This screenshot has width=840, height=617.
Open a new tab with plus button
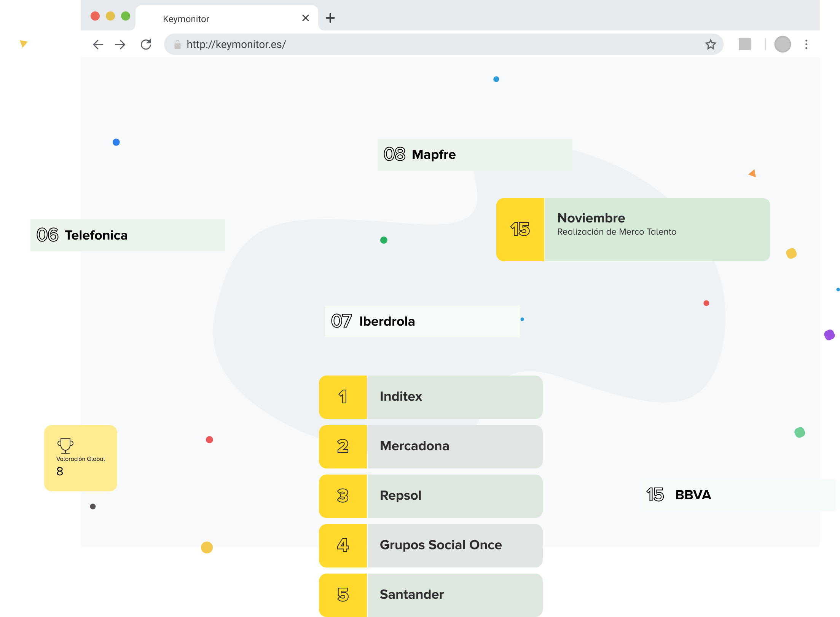[330, 18]
